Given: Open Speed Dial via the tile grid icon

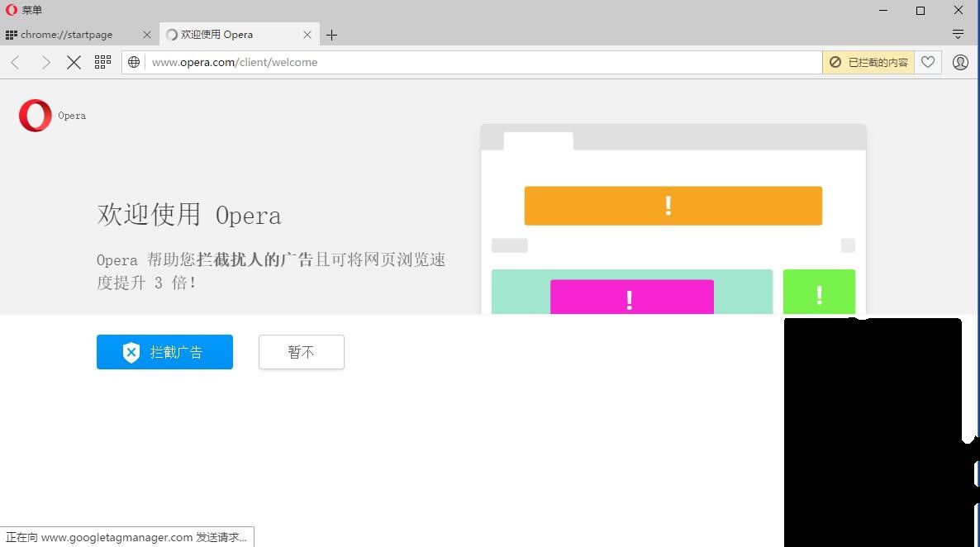Looking at the screenshot, I should (x=102, y=62).
